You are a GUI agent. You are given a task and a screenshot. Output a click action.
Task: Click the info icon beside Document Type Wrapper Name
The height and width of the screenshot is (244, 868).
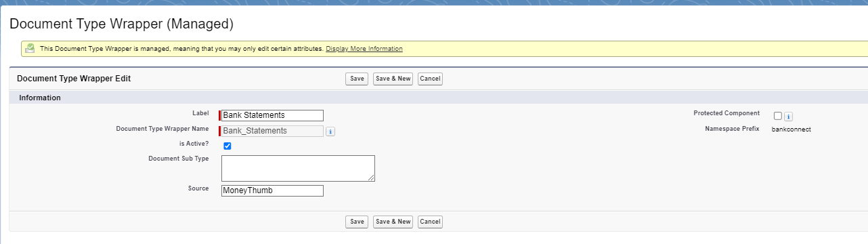(330, 131)
